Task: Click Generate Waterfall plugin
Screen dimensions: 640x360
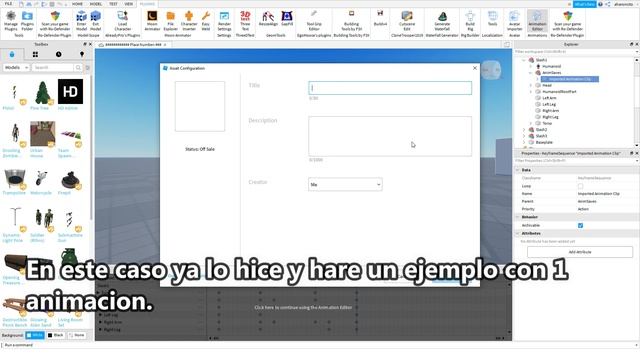Action: (x=442, y=21)
